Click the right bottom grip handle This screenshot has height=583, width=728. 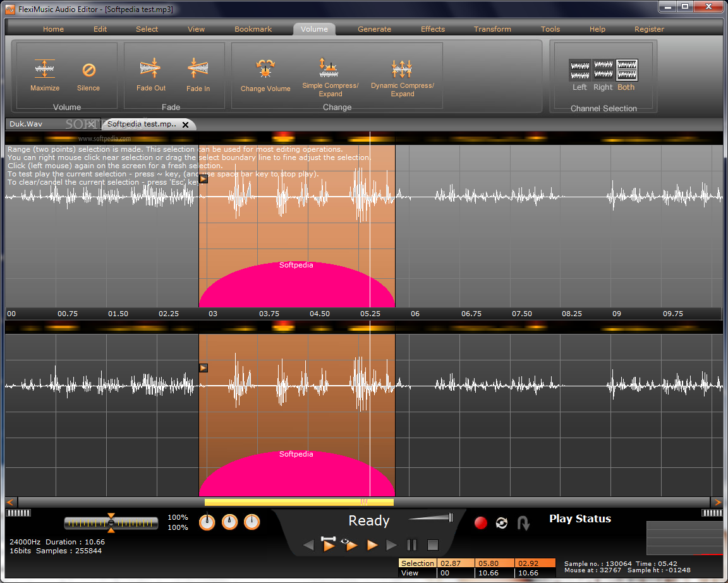click(712, 513)
